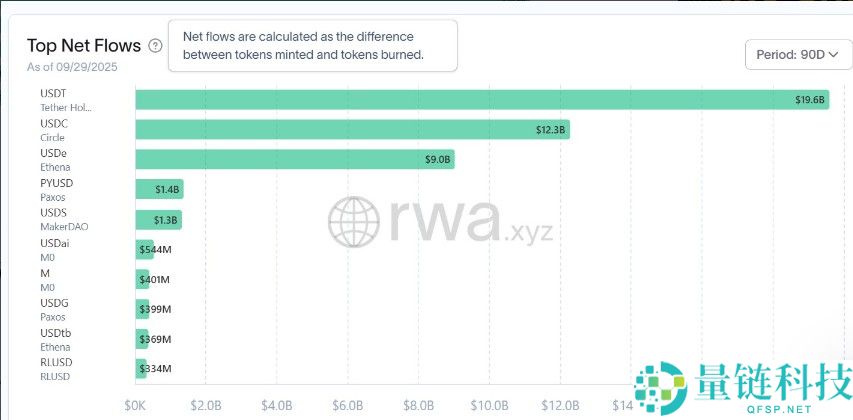Open the Period 90D dropdown
The image size is (853, 420).
tap(798, 54)
